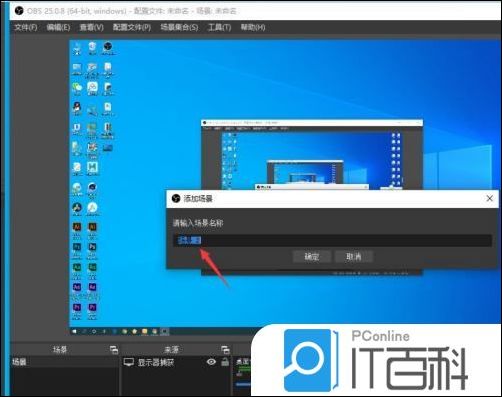Cancel the dialog with 取消 button
Viewport: 502px width, 397px height.
coord(354,257)
